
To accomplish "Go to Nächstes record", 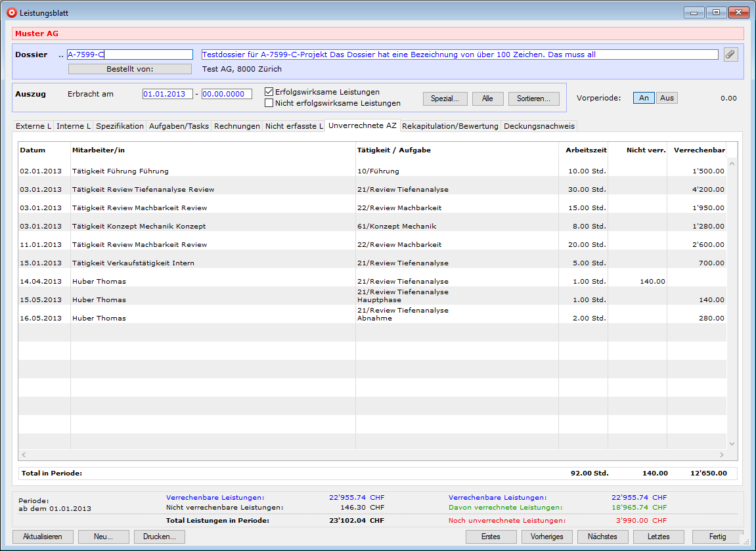I will point(602,537).
